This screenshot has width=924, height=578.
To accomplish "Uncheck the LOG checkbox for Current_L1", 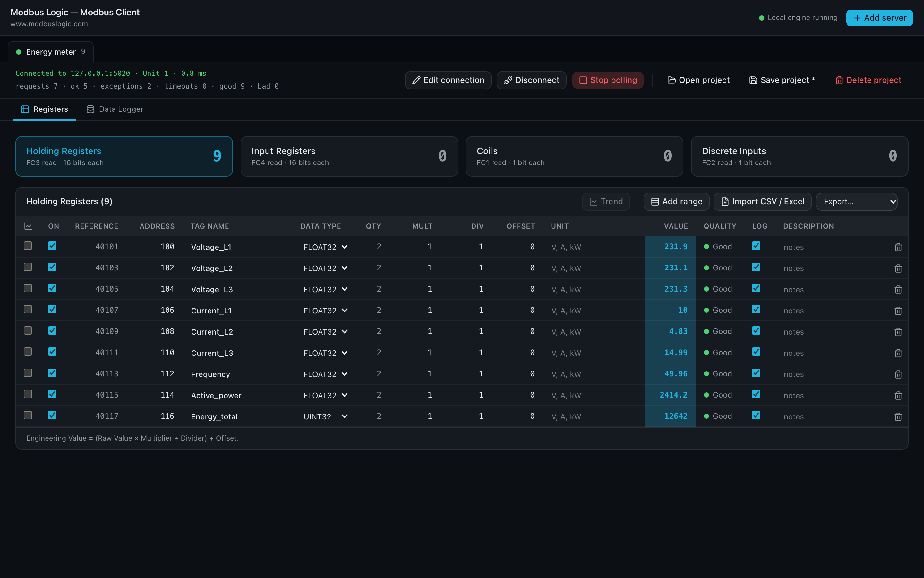I will [x=756, y=309].
